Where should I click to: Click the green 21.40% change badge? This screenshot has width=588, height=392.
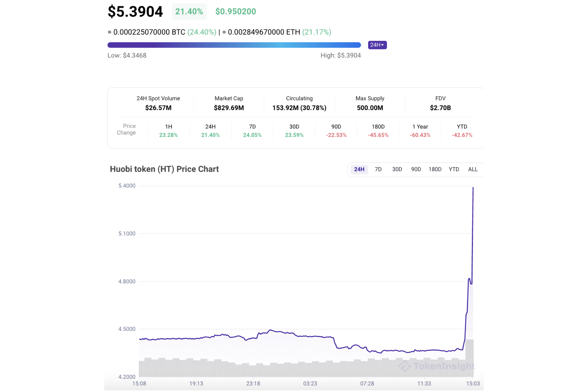(189, 11)
